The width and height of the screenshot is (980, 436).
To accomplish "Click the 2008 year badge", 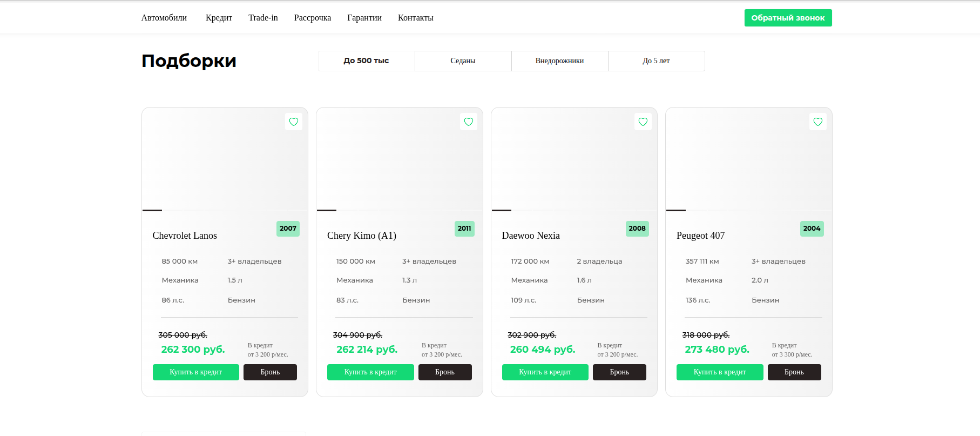I will coord(637,229).
